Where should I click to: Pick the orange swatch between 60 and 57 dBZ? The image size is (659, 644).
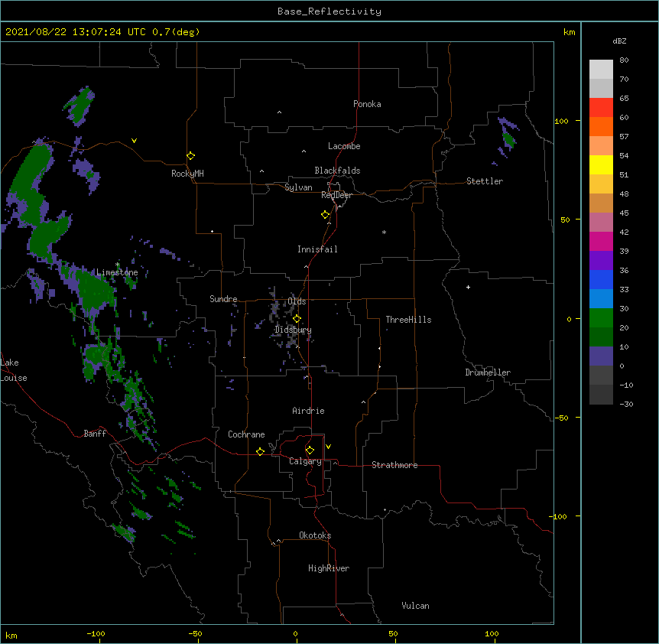[x=601, y=126]
